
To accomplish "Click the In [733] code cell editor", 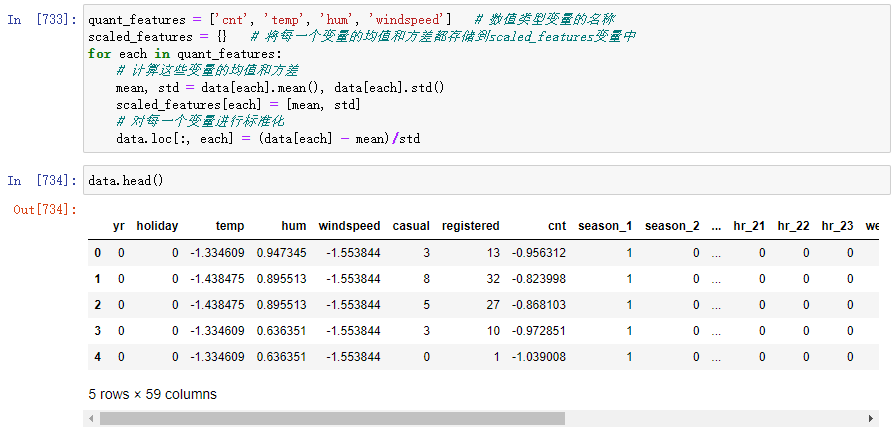I will [x=487, y=79].
